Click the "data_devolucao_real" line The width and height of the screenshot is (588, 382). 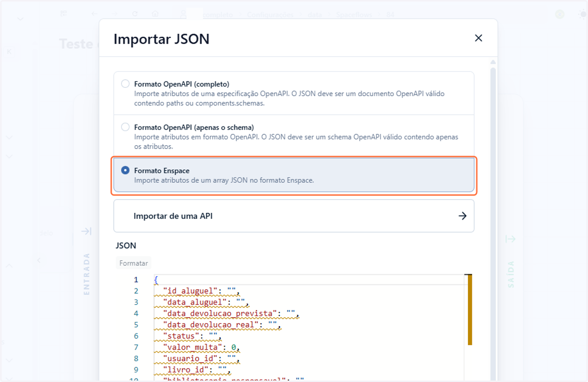point(222,325)
